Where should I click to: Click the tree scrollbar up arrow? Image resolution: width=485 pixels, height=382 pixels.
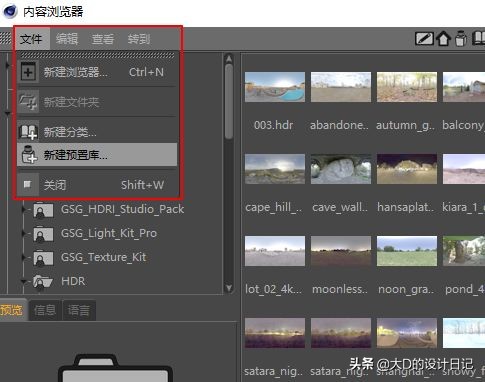pyautogui.click(x=229, y=59)
